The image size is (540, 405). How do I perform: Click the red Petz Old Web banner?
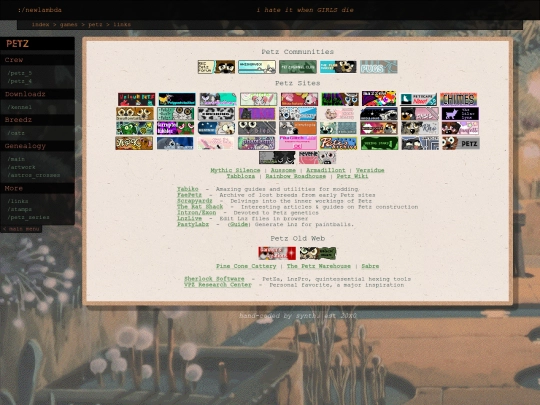(x=277, y=253)
